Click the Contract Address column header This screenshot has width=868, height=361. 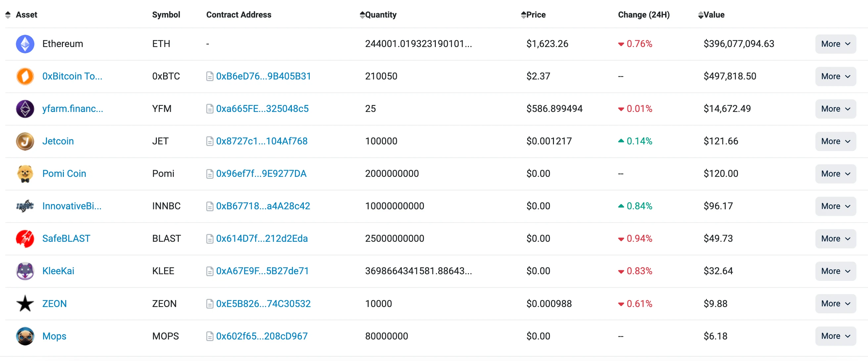click(x=239, y=15)
